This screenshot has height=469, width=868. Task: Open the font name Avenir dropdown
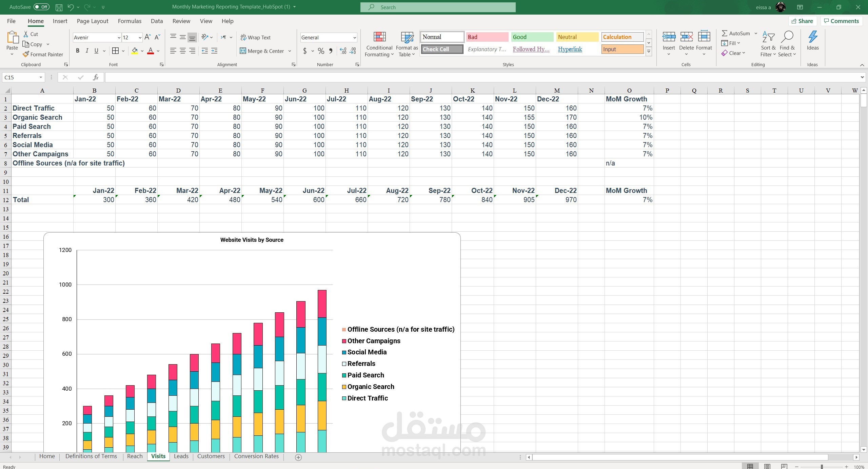coord(119,38)
